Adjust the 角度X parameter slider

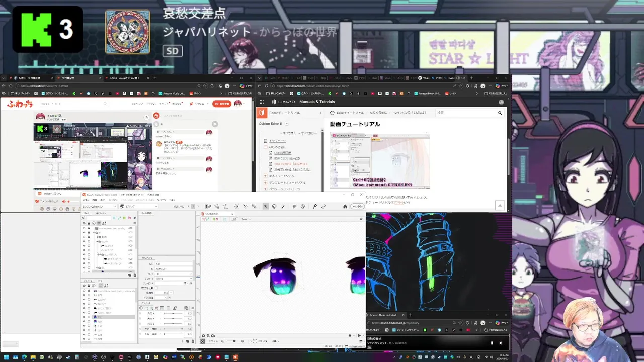173,313
